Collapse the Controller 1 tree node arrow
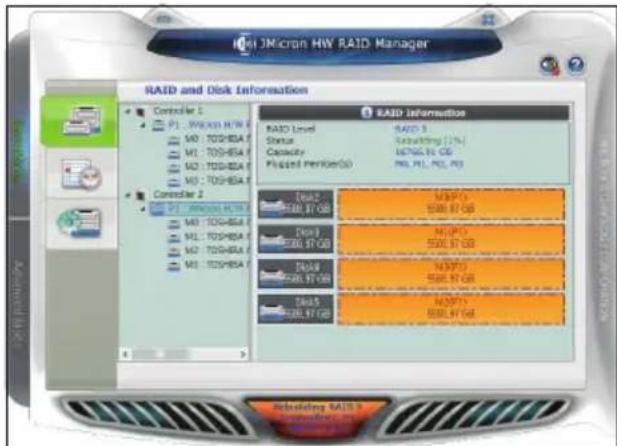This screenshot has width=617, height=446. click(x=127, y=111)
